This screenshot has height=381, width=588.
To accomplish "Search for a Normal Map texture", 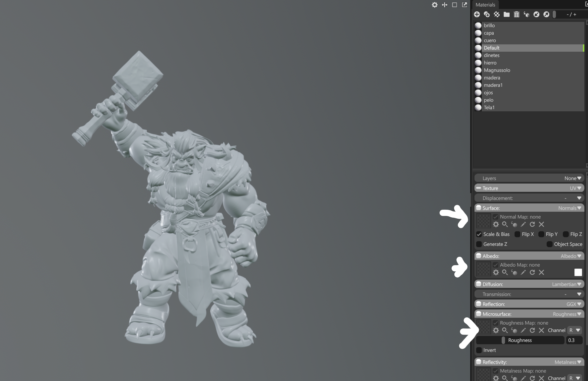I will (x=505, y=224).
